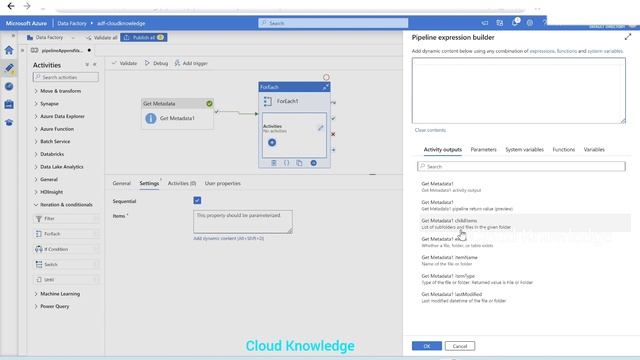The image size is (640, 360).
Task: Click Add trigger
Action: tap(191, 63)
